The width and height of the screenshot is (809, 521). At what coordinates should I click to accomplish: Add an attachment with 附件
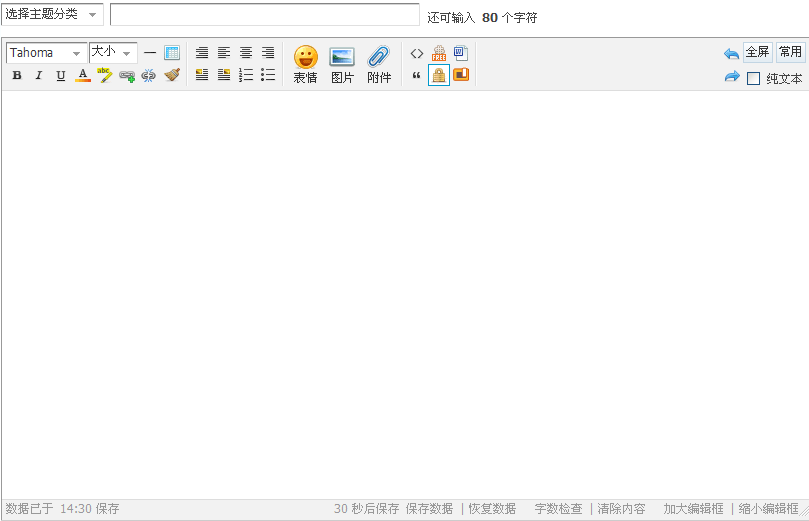[379, 64]
